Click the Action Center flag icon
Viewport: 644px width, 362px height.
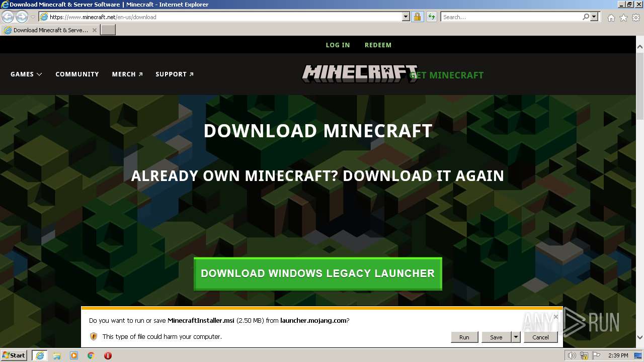tap(596, 355)
